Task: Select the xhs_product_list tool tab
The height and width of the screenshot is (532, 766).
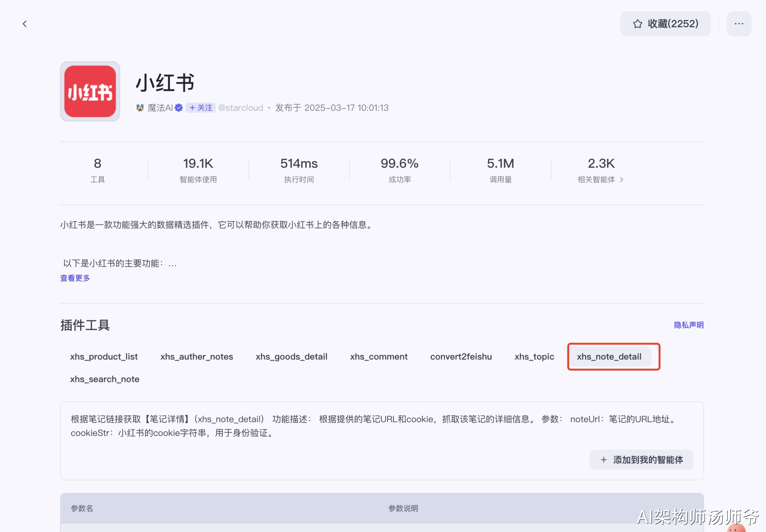Action: click(x=104, y=356)
